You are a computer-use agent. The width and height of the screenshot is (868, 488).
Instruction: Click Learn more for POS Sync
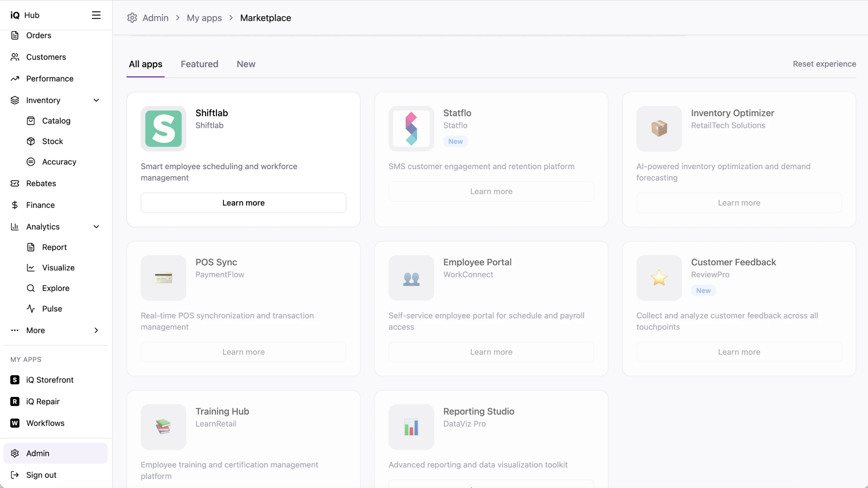coord(243,352)
